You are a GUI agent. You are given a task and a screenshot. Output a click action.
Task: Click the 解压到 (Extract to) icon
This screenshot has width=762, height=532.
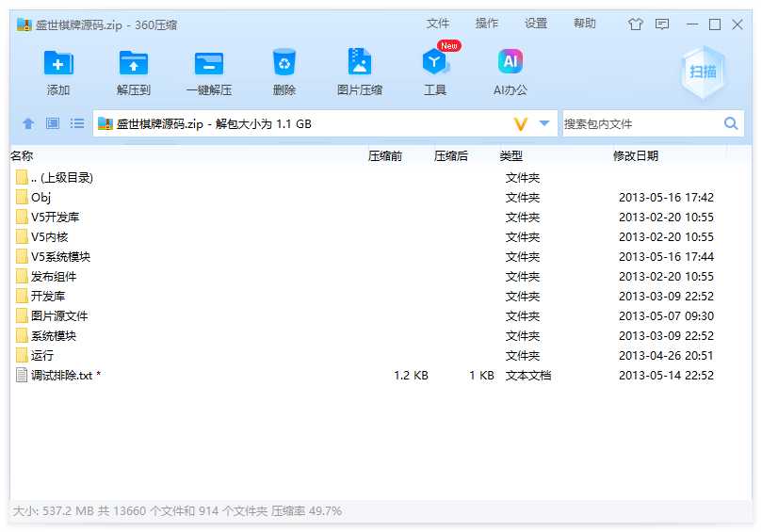coord(134,63)
